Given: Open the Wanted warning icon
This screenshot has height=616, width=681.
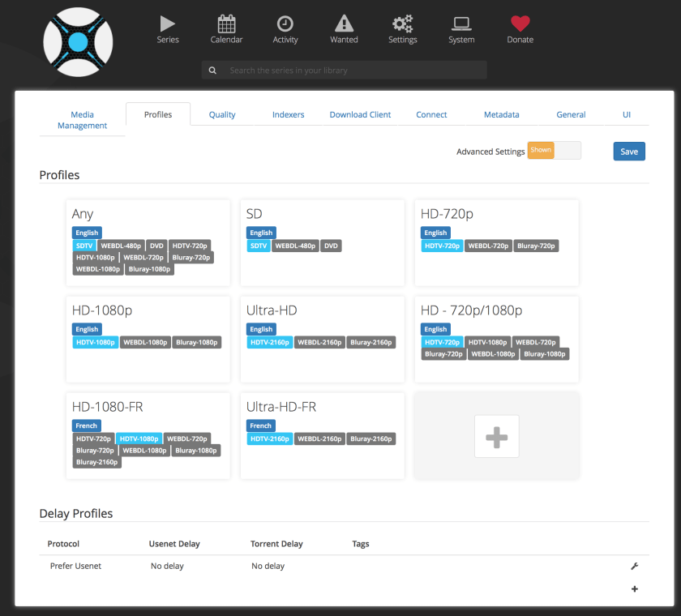Looking at the screenshot, I should [344, 24].
